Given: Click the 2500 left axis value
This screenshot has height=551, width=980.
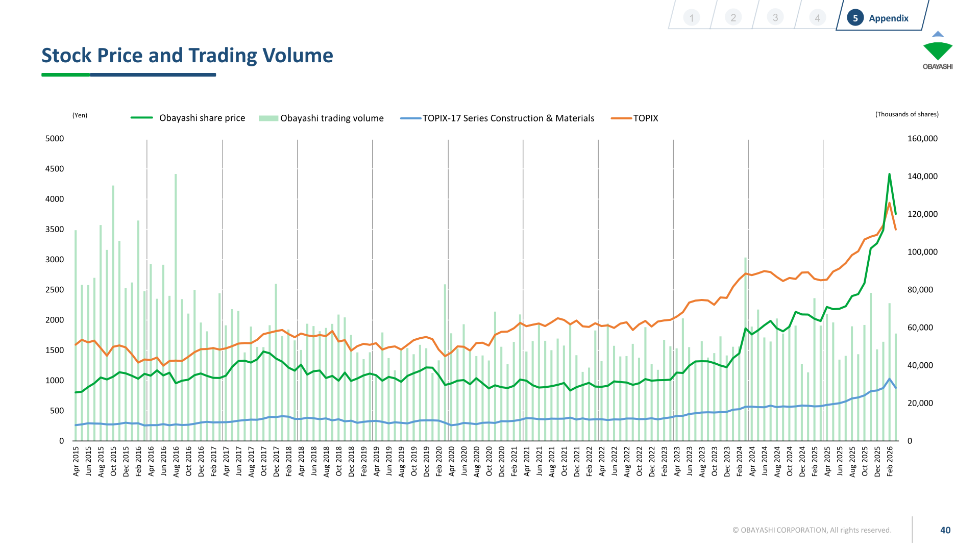Looking at the screenshot, I should coord(55,290).
